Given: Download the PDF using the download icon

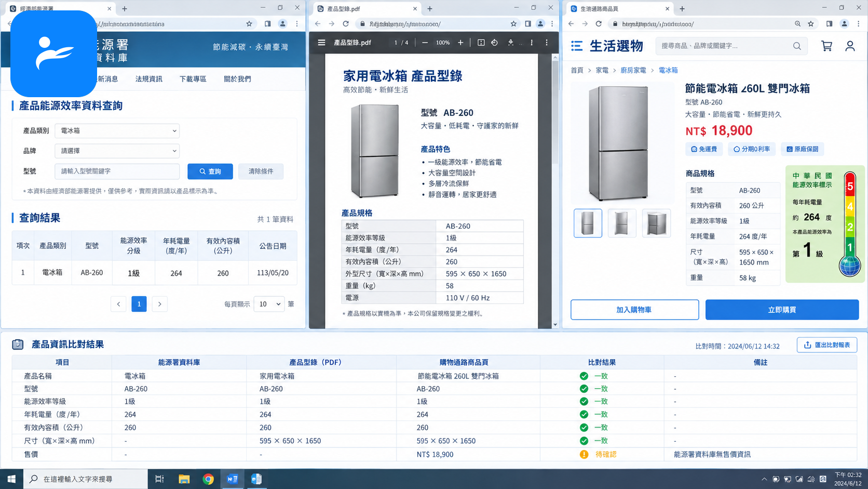Looking at the screenshot, I should [x=511, y=43].
